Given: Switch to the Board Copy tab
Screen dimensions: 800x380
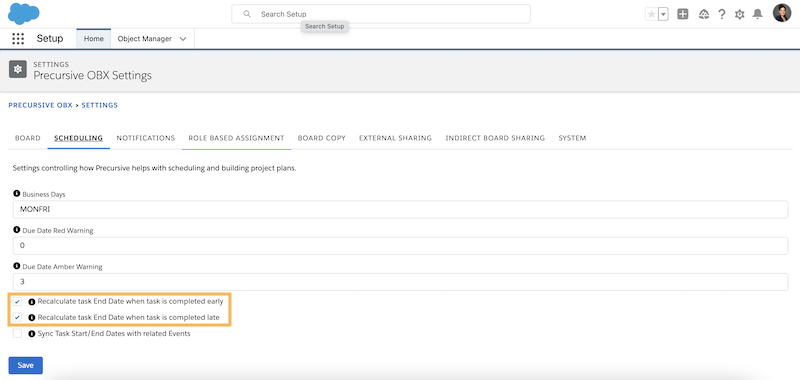Looking at the screenshot, I should [322, 138].
